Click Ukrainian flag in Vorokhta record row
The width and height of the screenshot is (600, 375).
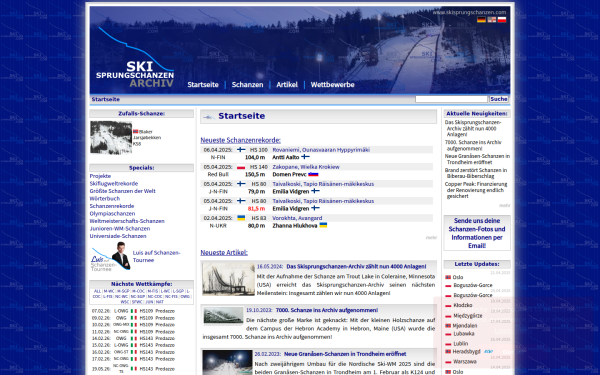(x=241, y=218)
